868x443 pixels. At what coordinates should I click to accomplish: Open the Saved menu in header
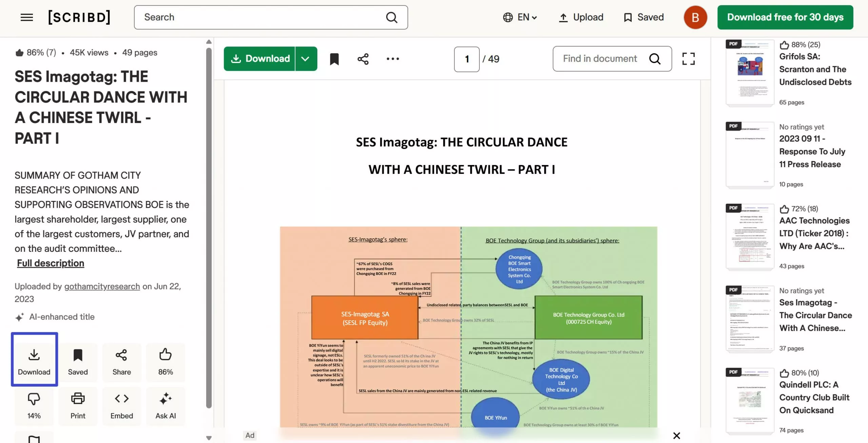(x=643, y=17)
